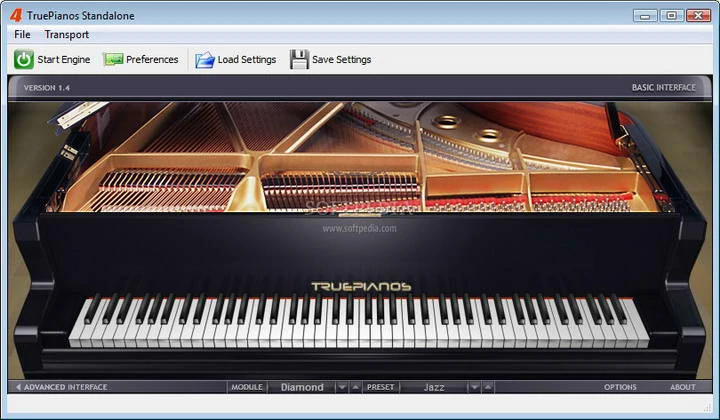Close the TruePianos Standalone window

point(698,16)
